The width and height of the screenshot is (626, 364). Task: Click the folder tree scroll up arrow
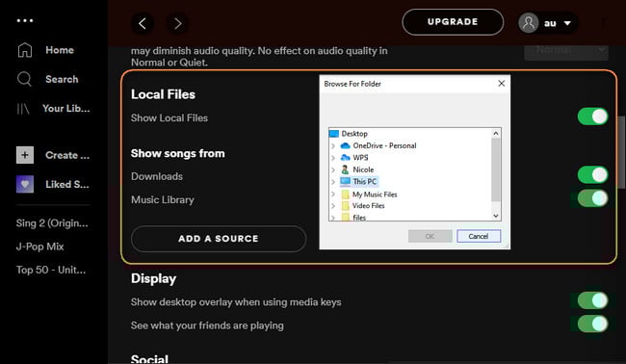[496, 133]
